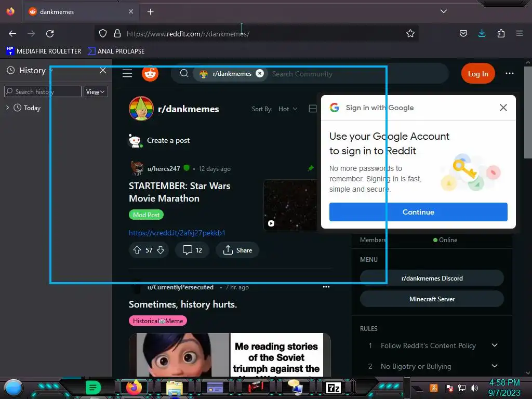Open options for the history hurts post
Viewport: 532px width, 399px height.
(326, 287)
